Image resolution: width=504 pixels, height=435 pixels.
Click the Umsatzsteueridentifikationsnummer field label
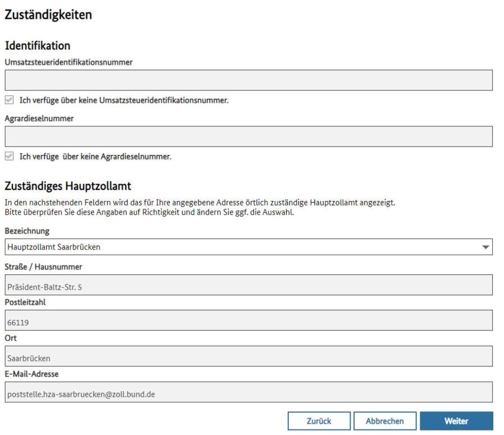click(69, 62)
